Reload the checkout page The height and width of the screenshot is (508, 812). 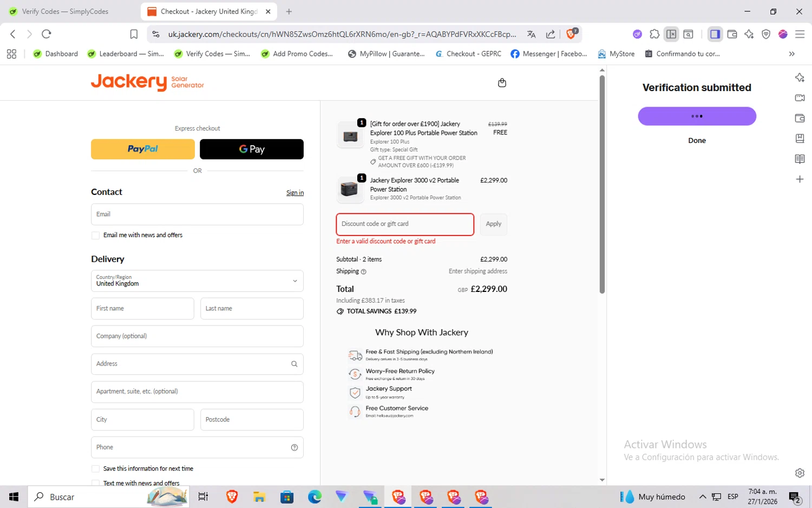(x=47, y=34)
